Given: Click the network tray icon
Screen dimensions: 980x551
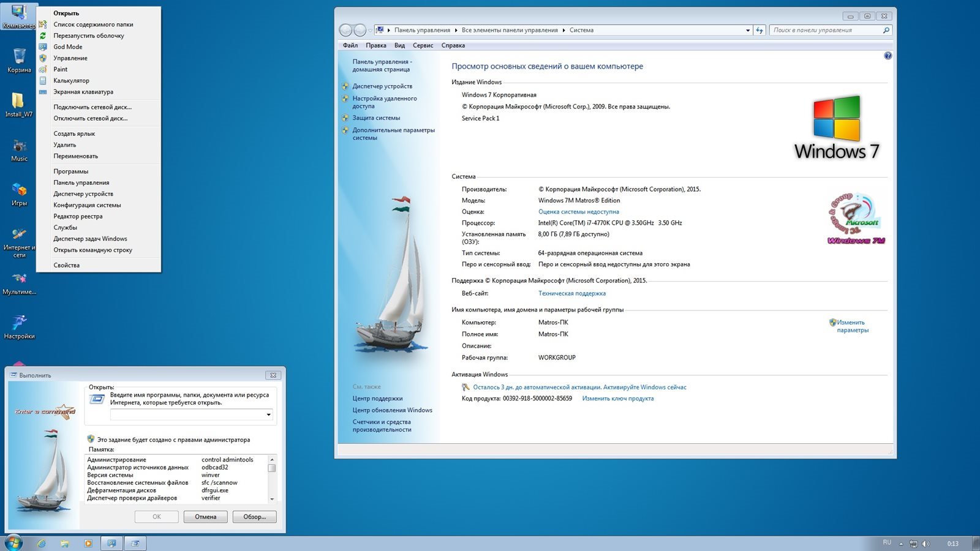Looking at the screenshot, I should tap(913, 544).
